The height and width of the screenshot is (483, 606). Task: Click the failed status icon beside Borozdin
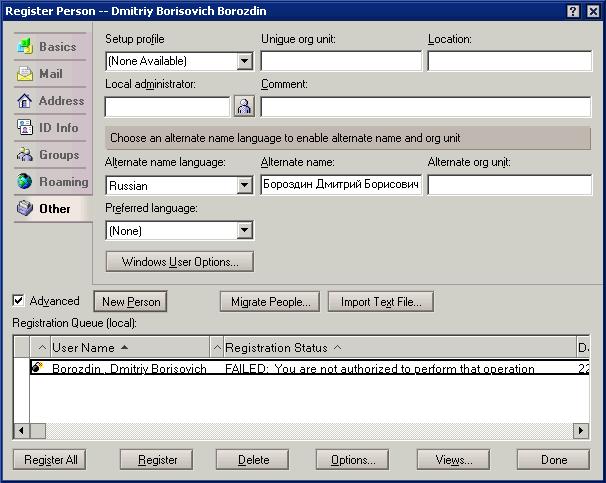click(37, 367)
